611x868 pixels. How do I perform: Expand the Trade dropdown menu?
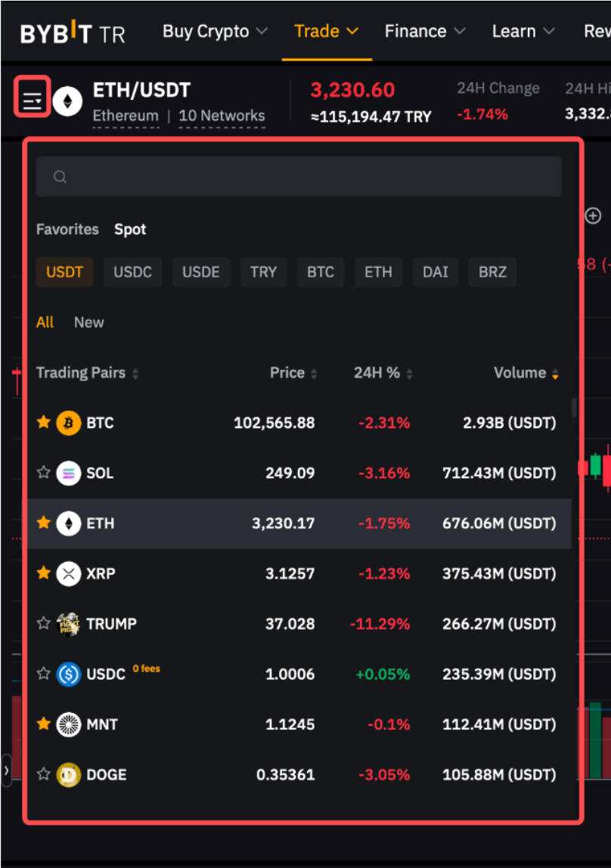pyautogui.click(x=326, y=32)
